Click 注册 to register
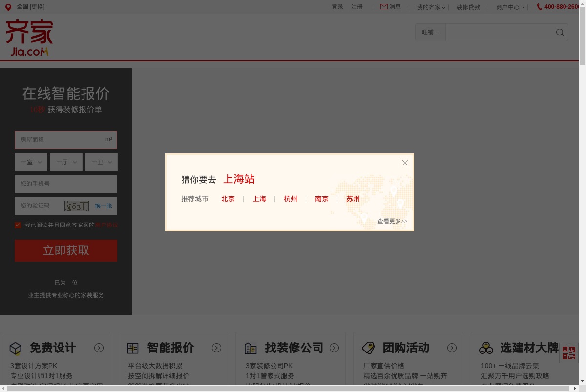586x392 pixels. [x=357, y=7]
